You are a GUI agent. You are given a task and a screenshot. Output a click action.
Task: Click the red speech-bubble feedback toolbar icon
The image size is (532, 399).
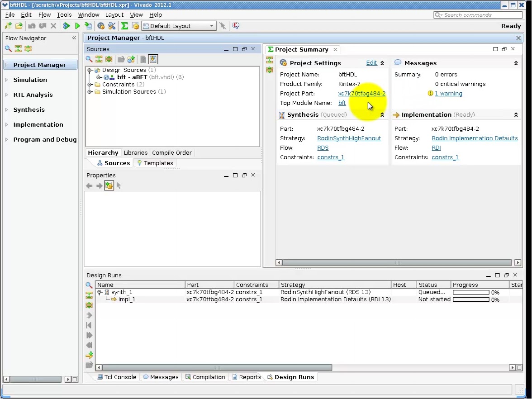click(236, 26)
